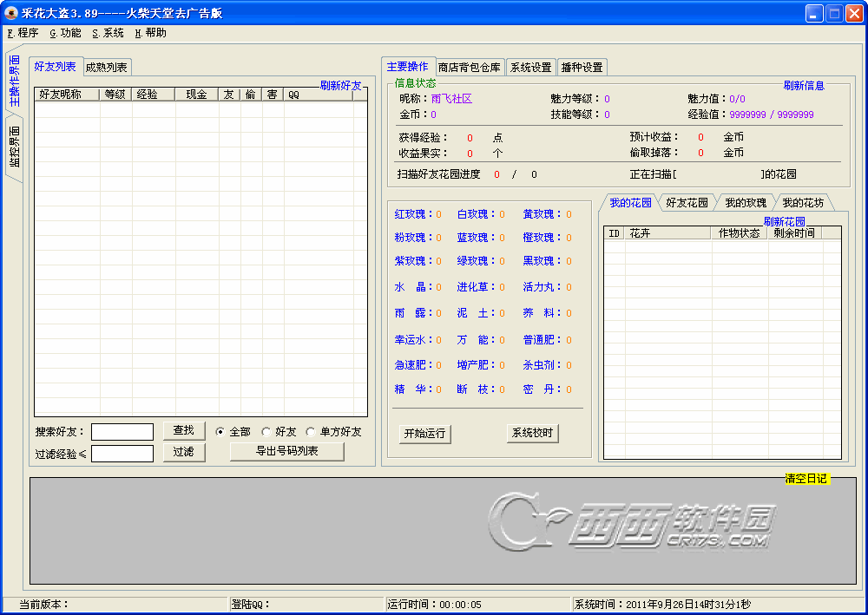The width and height of the screenshot is (868, 615).
Task: Switch to the 好友花园 tab
Action: tap(687, 203)
